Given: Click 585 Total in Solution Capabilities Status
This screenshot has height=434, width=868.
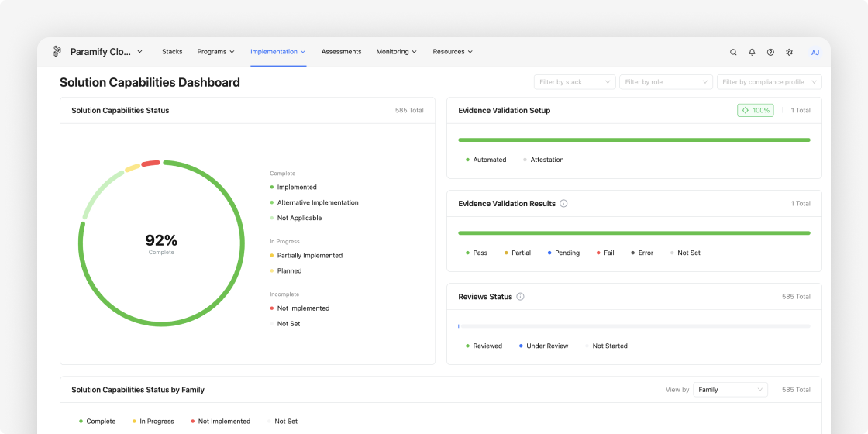Looking at the screenshot, I should click(x=409, y=111).
